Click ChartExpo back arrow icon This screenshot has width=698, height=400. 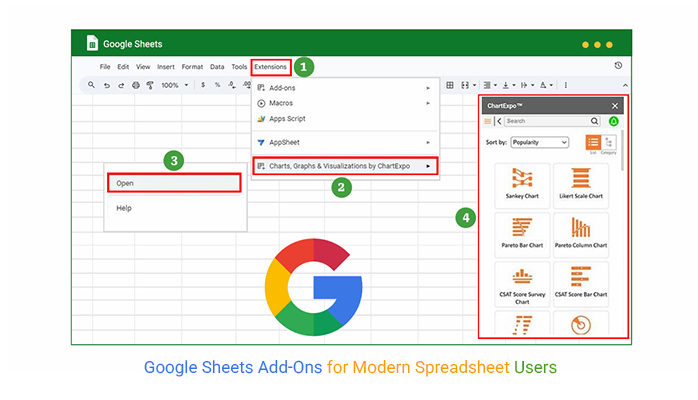[x=499, y=121]
